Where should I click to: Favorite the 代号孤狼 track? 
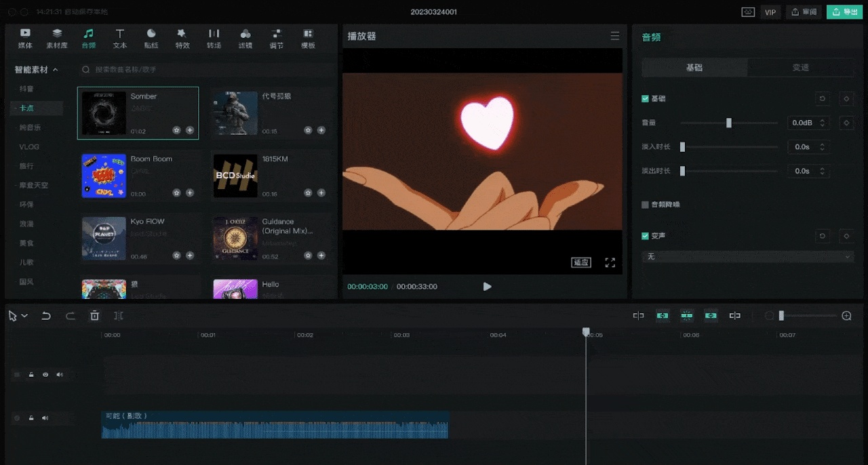(308, 130)
